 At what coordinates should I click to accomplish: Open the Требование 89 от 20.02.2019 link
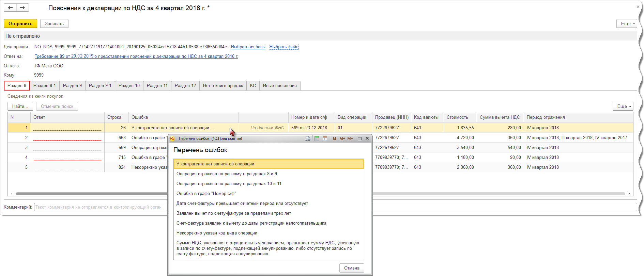(136, 56)
